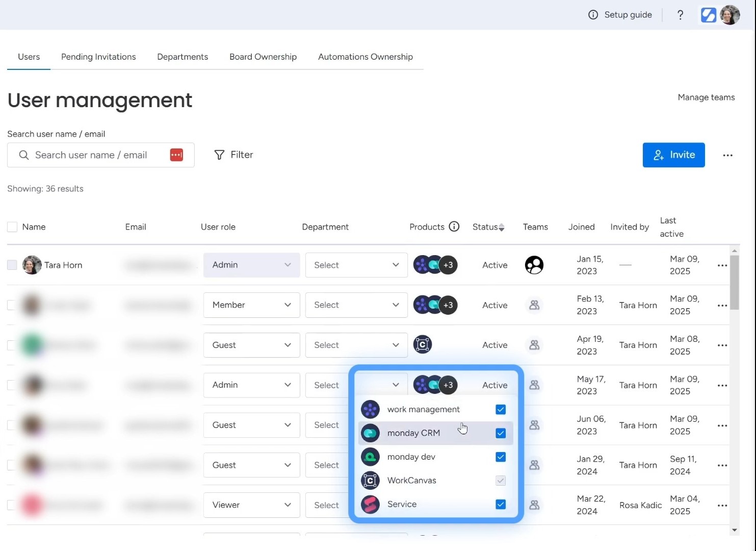This screenshot has width=756, height=551.
Task: Open row options for the Mar 22, 2024 user
Action: coord(722,506)
